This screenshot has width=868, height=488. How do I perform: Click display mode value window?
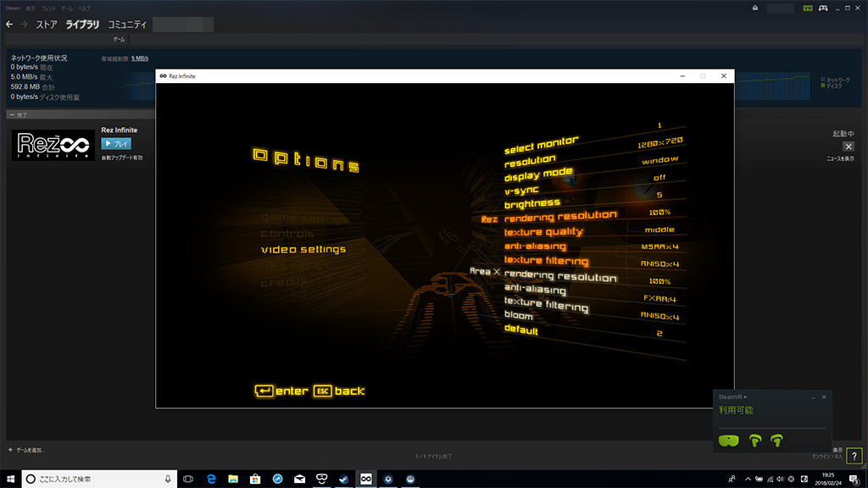click(659, 160)
